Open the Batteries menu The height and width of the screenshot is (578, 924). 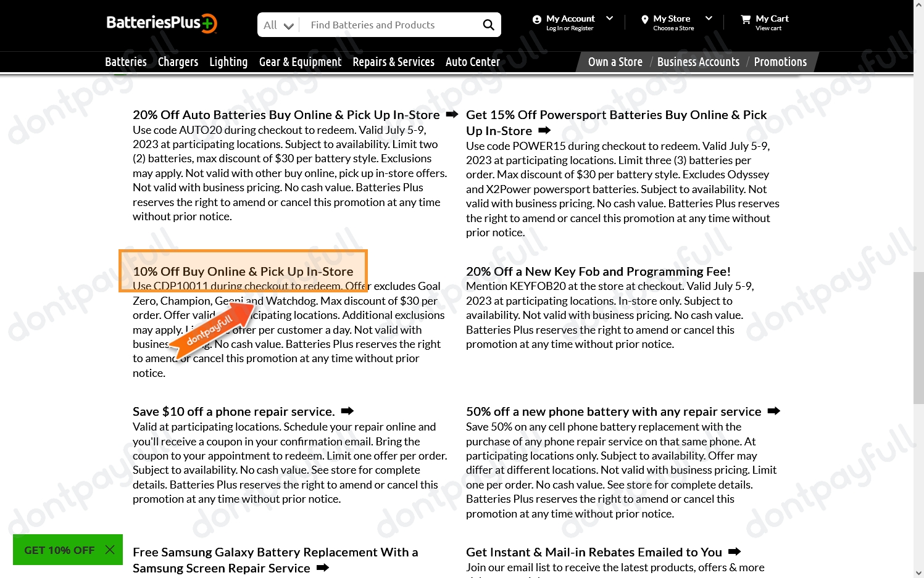tap(126, 62)
